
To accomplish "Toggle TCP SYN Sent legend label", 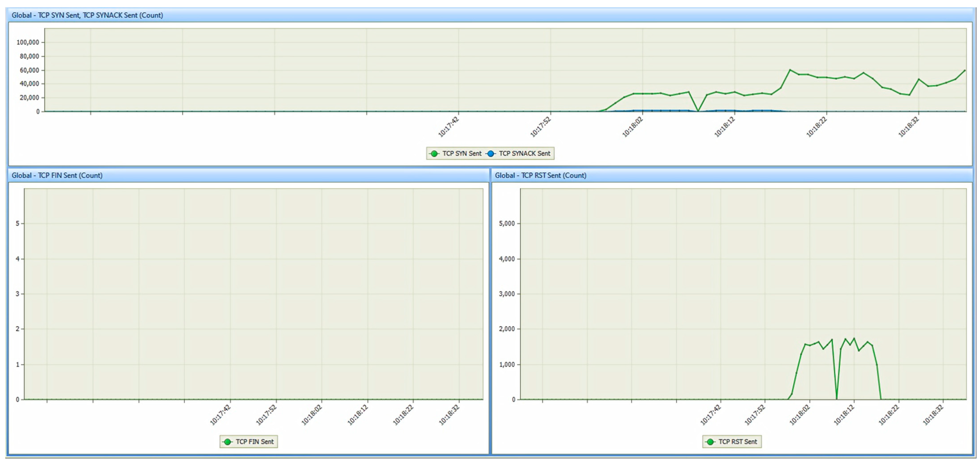I will [462, 153].
